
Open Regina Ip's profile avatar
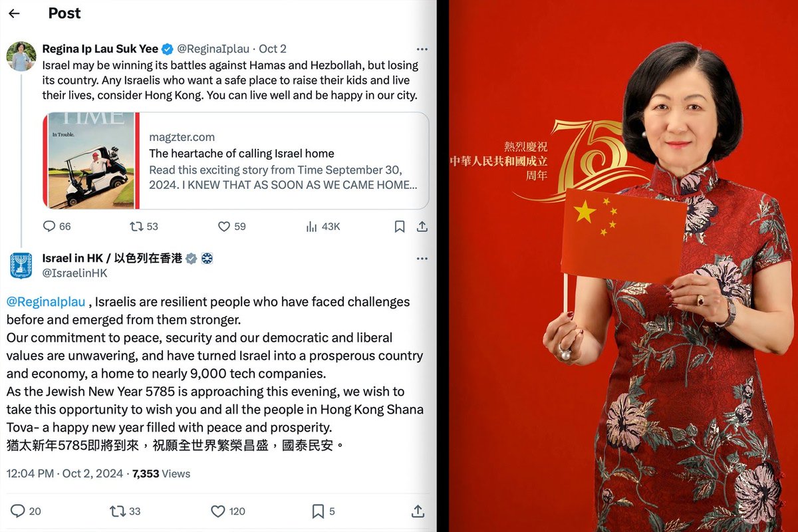[x=21, y=56]
